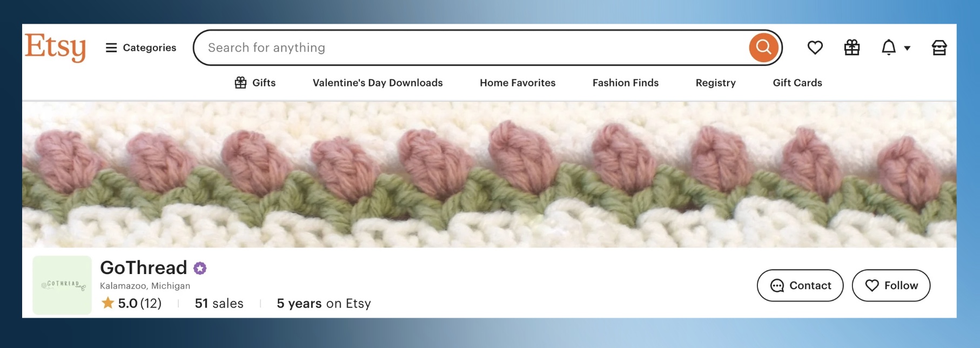Open Home Favorites section
Image resolution: width=980 pixels, height=348 pixels.
tap(518, 83)
